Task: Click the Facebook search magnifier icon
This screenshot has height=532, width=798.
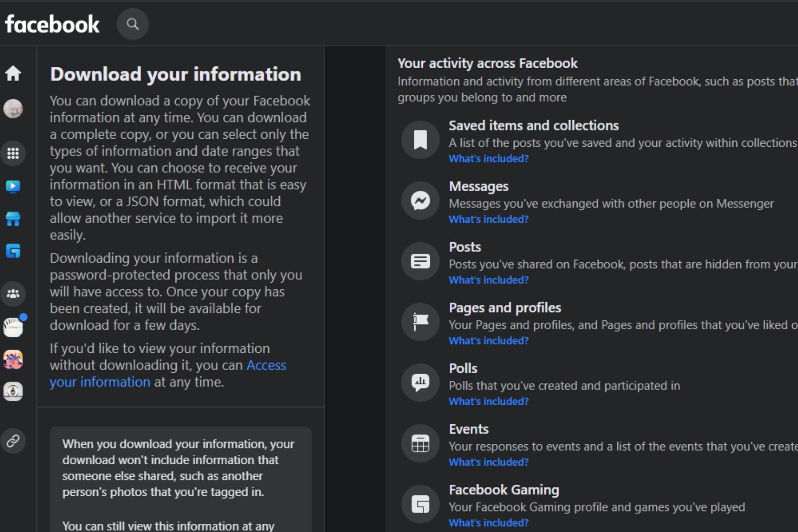Action: [133, 24]
